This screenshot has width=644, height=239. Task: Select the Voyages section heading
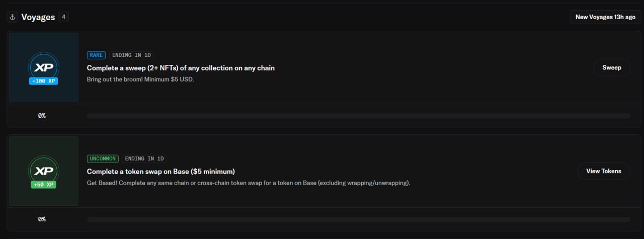(38, 17)
